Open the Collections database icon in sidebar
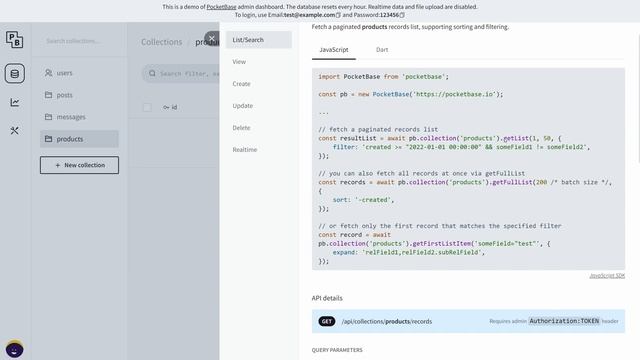 coord(15,73)
